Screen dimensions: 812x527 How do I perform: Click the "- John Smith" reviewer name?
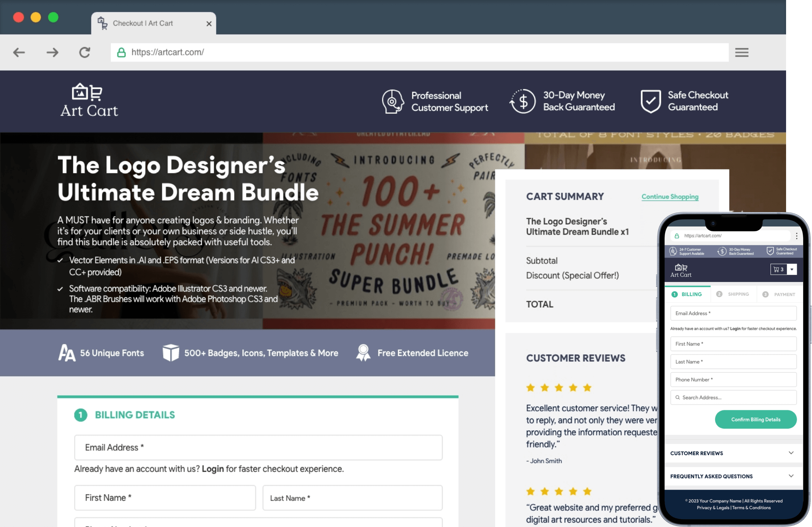click(x=544, y=461)
